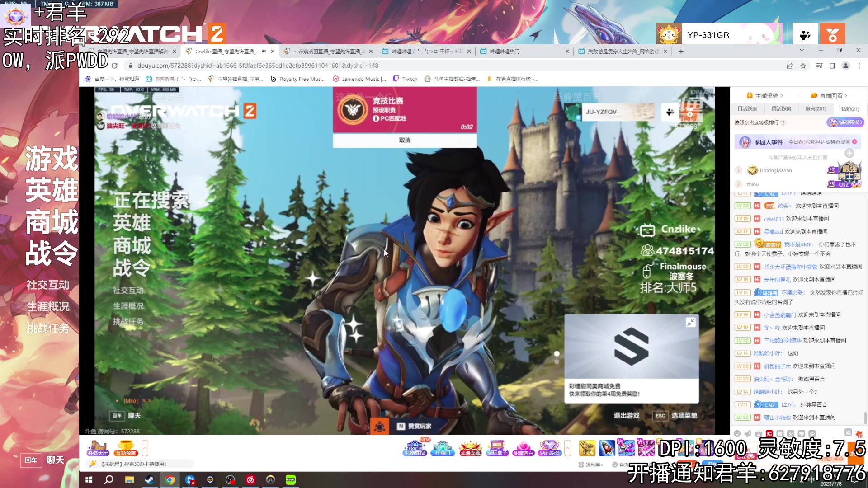Click the megaphone icon in chat toolbar
Viewport: 868px width, 488px height.
click(x=748, y=433)
